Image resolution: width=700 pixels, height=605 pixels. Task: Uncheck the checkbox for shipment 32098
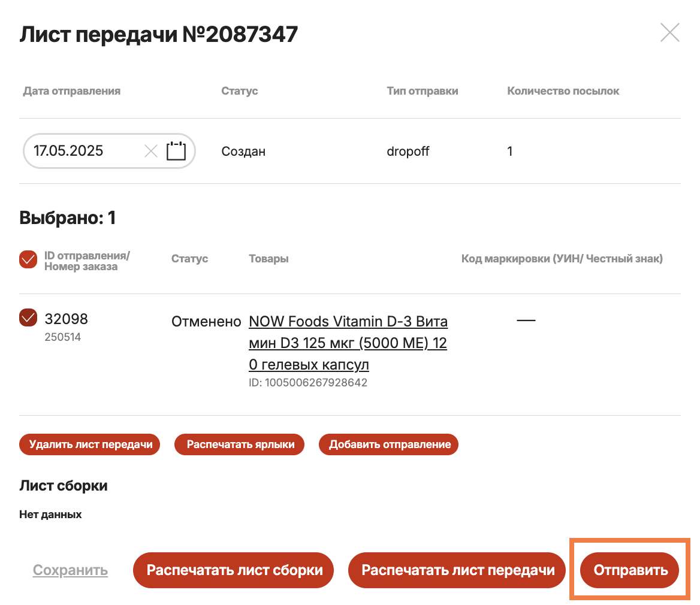pos(28,317)
